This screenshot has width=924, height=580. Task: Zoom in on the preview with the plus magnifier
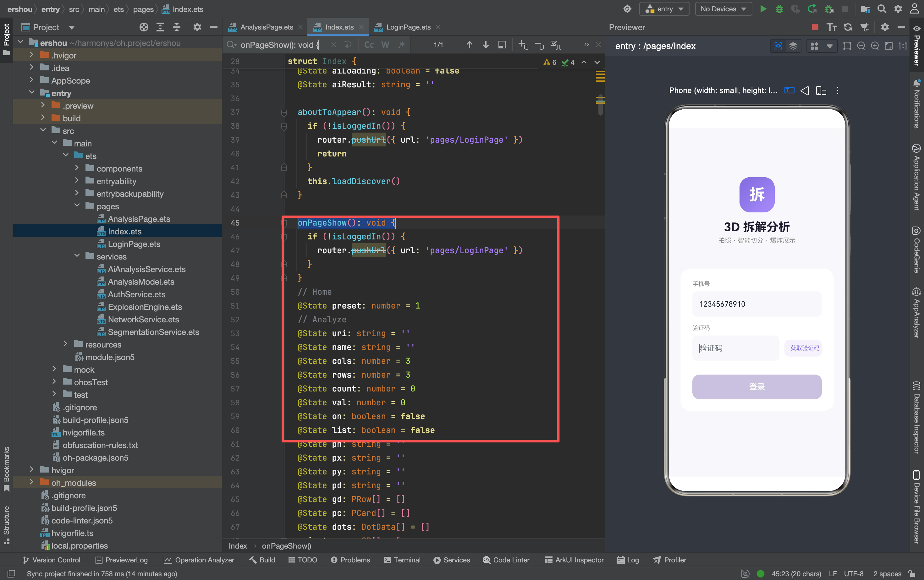[875, 46]
